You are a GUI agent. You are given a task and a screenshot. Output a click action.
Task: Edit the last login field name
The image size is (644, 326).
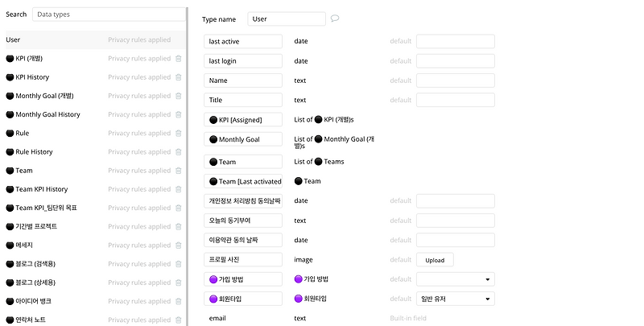pos(243,61)
